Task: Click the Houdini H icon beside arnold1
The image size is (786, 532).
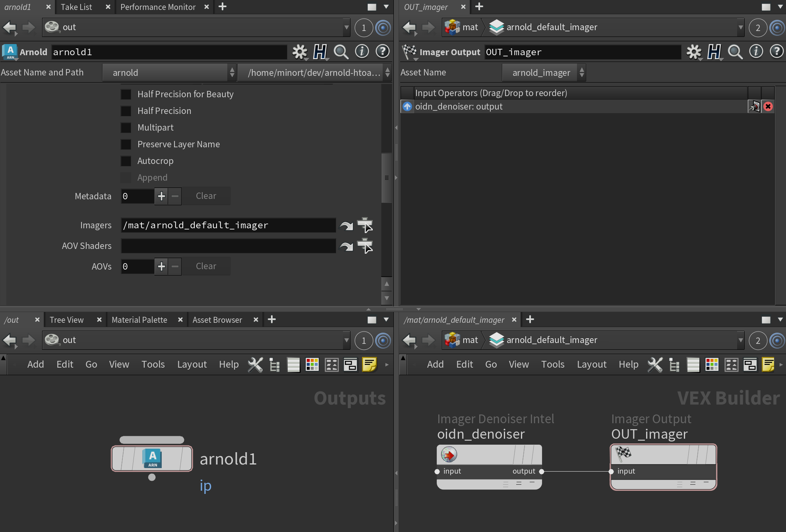Action: [x=319, y=52]
